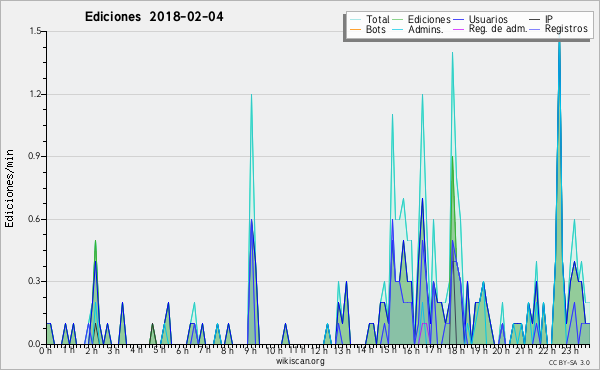Click the '0 h' x-axis label

[x=45, y=350]
